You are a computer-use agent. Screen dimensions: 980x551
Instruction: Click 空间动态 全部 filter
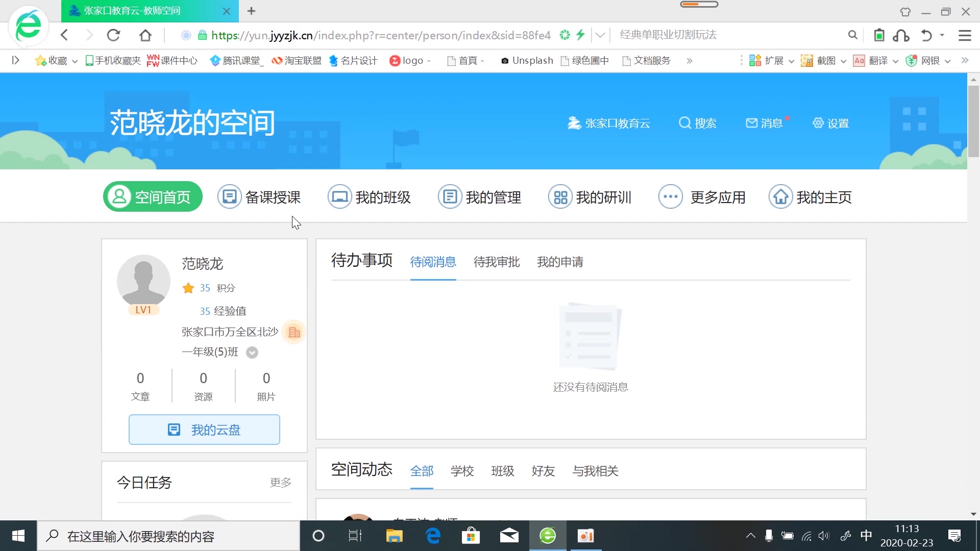(421, 471)
